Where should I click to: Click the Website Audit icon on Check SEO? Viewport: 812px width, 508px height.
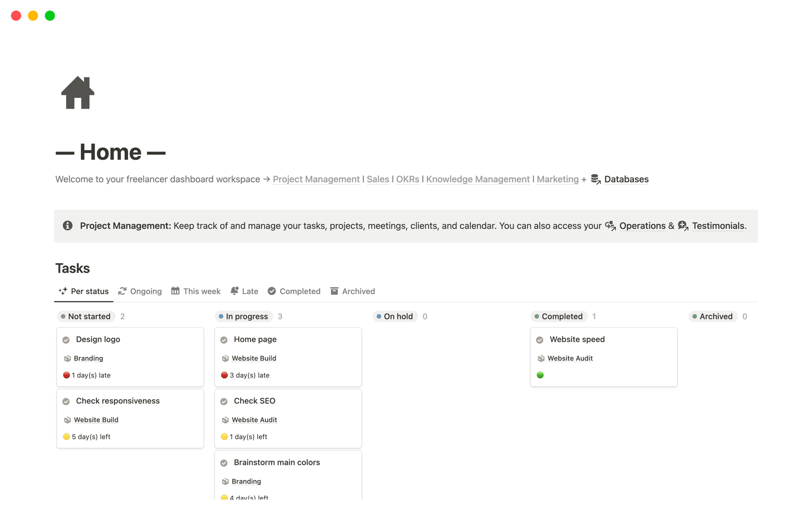point(225,420)
